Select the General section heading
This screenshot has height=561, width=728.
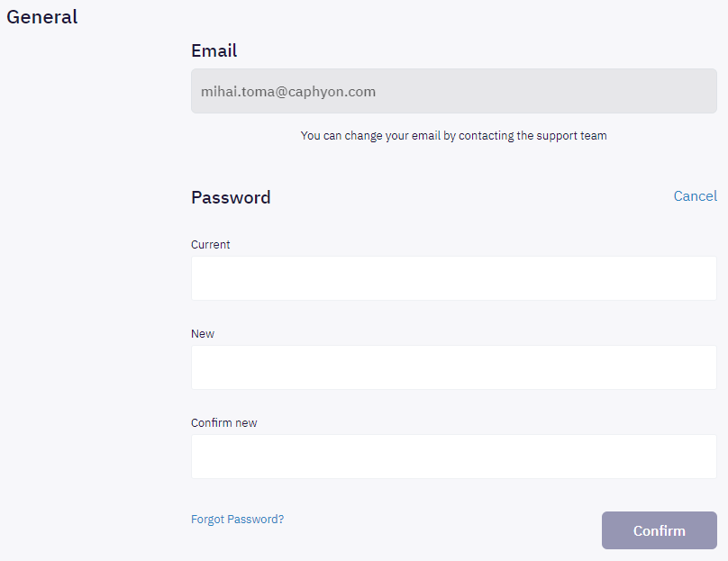point(41,17)
